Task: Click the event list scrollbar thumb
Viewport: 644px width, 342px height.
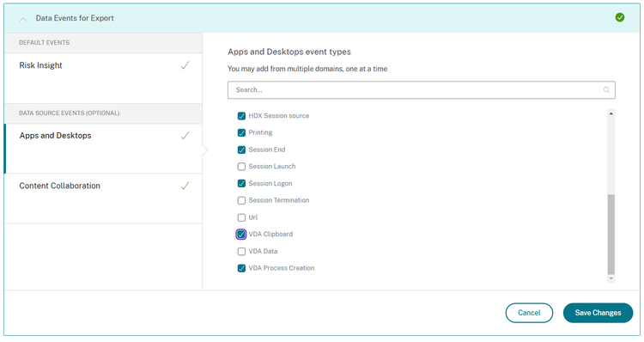Action: pyautogui.click(x=611, y=234)
